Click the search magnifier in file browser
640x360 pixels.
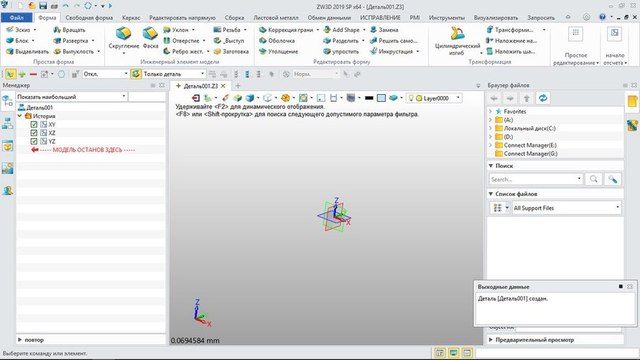(593, 179)
